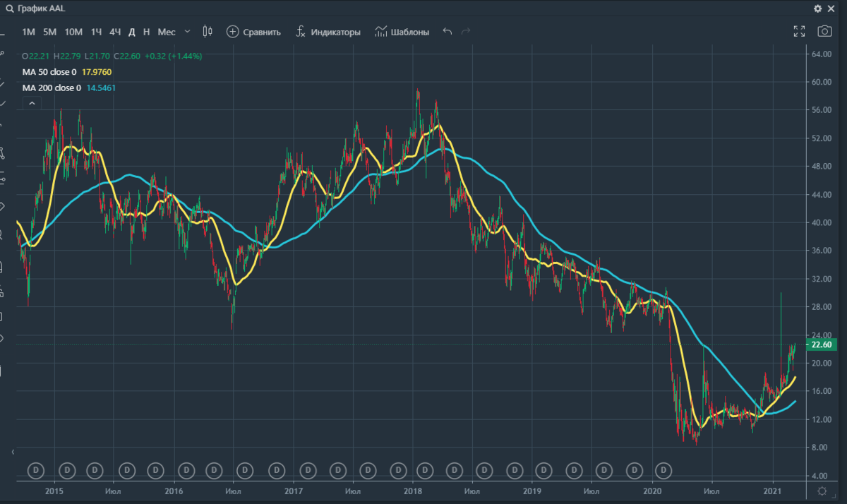Click the MA 200 close 0 legend
The image size is (847, 504).
coord(52,88)
